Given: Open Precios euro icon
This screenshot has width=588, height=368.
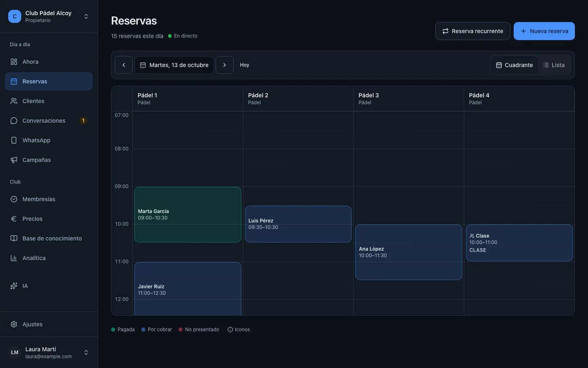Looking at the screenshot, I should [14, 219].
